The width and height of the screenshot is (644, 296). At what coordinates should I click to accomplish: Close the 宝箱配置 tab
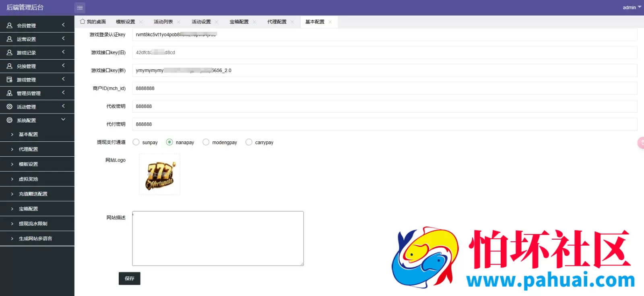tap(254, 22)
